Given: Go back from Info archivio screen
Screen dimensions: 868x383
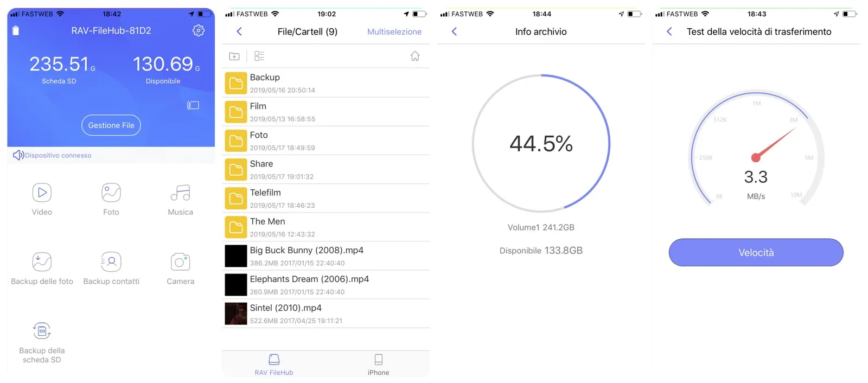Looking at the screenshot, I should coord(454,31).
